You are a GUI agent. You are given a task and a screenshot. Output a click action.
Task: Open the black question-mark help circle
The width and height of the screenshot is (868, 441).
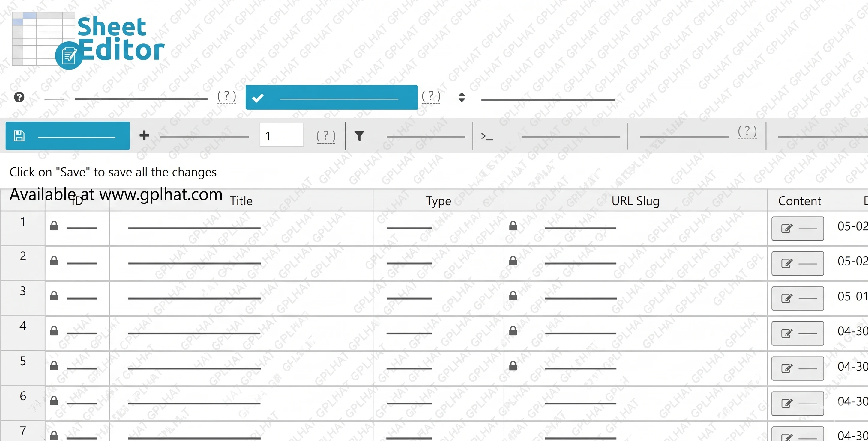pos(19,97)
